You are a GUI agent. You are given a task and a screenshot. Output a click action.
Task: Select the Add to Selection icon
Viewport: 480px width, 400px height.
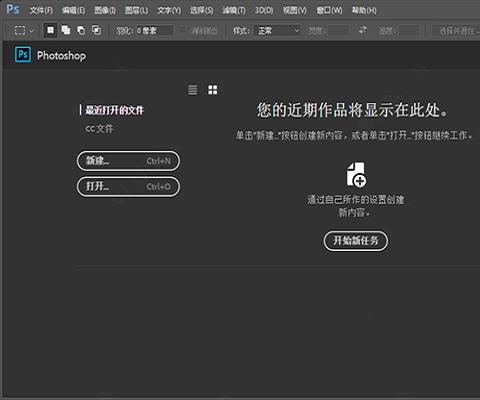pos(66,30)
